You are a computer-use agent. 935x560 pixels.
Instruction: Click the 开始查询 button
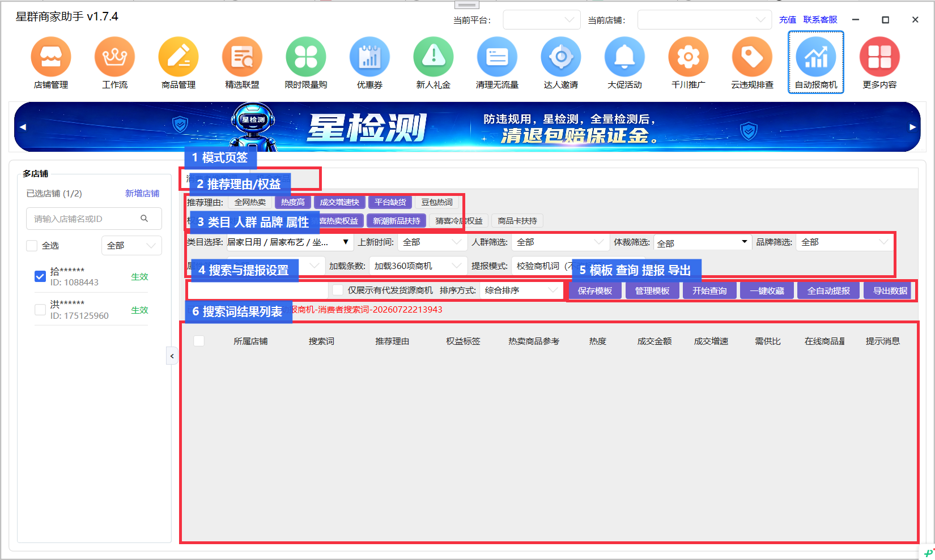[x=709, y=290]
